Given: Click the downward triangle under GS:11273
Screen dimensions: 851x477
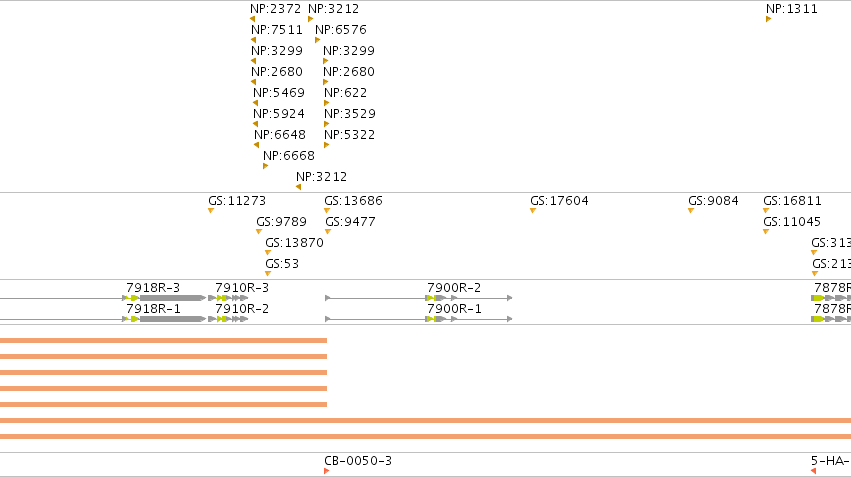Looking at the screenshot, I should pos(211,211).
